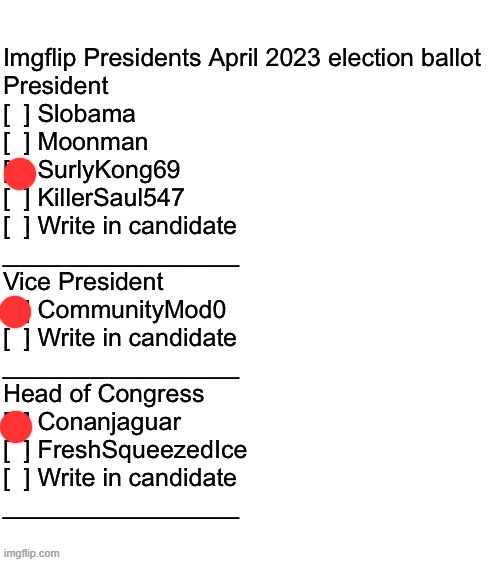Check the Slobama checkbox

point(17,115)
